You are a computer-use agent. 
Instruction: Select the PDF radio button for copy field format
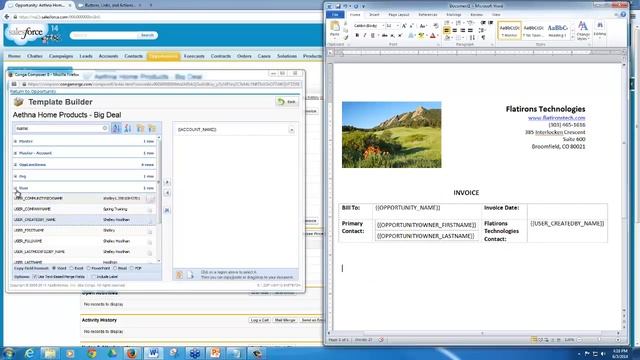132,268
